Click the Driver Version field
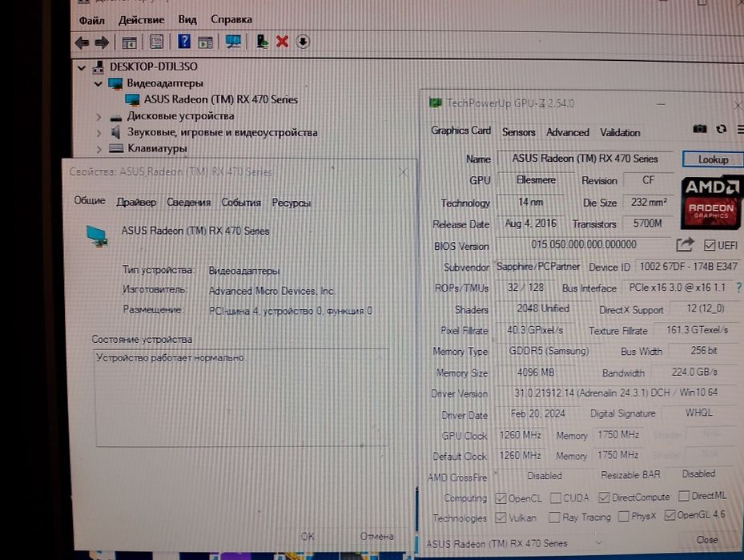The height and width of the screenshot is (560, 744). [x=616, y=393]
